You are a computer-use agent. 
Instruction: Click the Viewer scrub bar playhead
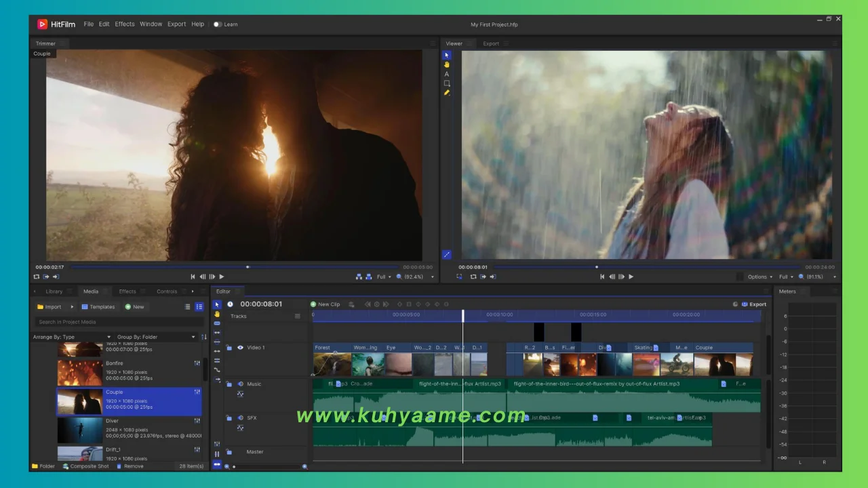597,267
